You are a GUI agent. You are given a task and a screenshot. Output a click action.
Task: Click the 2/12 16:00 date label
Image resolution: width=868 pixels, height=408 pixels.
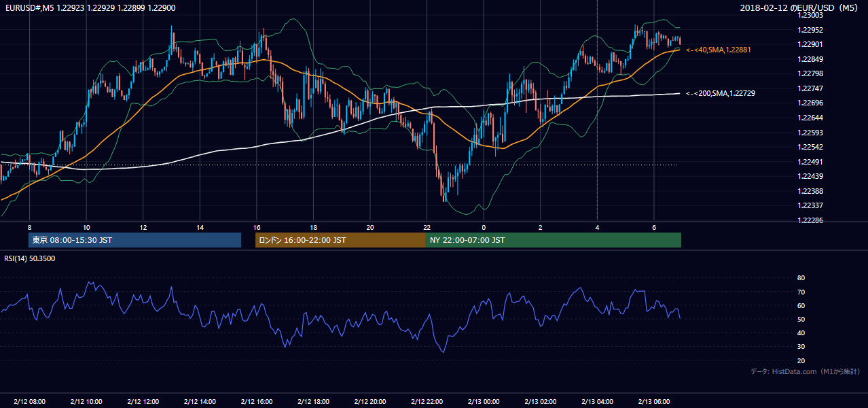[257, 402]
